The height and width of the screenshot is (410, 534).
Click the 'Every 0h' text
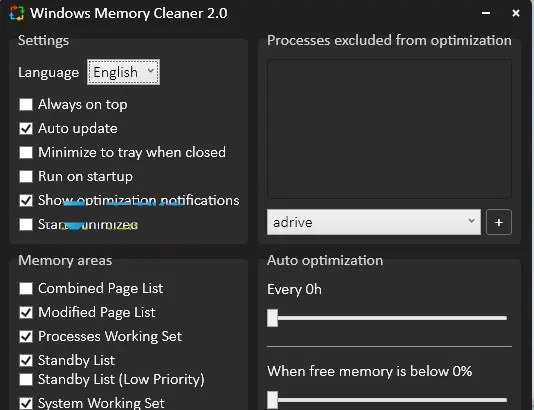[294, 289]
